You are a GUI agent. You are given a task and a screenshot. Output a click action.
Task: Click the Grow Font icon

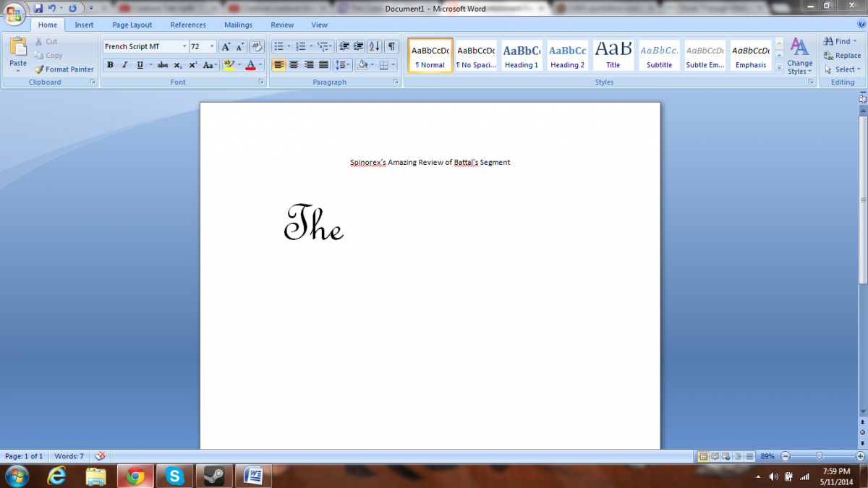225,46
